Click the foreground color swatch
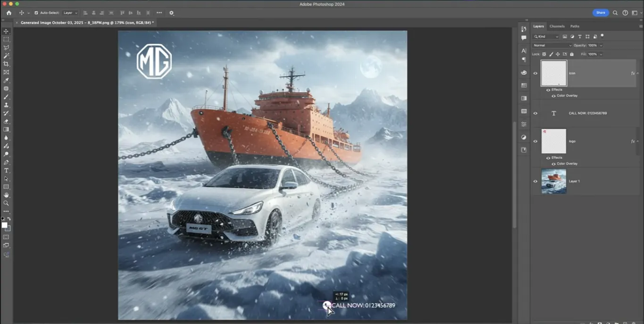This screenshot has width=644, height=324. (x=4, y=225)
